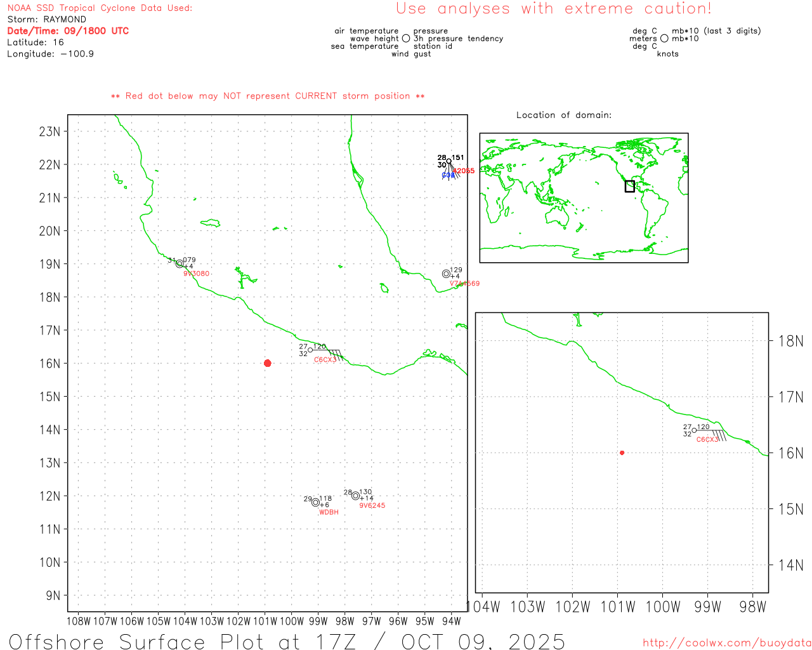This screenshot has width=812, height=650.
Task: Click station ID label 9V3080
Action: tap(197, 274)
